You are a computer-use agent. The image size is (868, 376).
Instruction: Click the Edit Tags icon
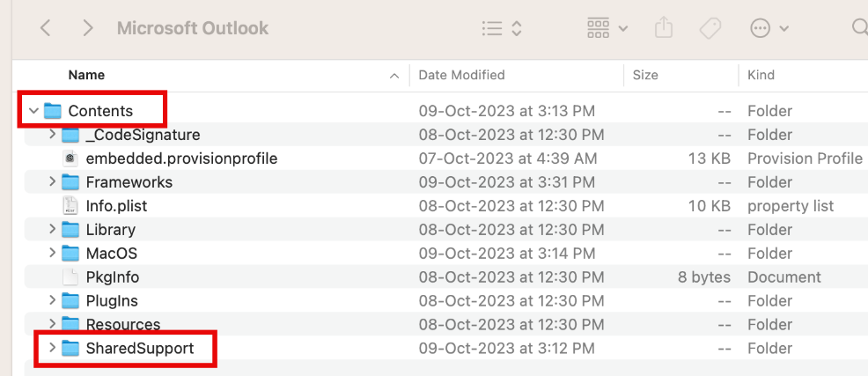point(710,28)
